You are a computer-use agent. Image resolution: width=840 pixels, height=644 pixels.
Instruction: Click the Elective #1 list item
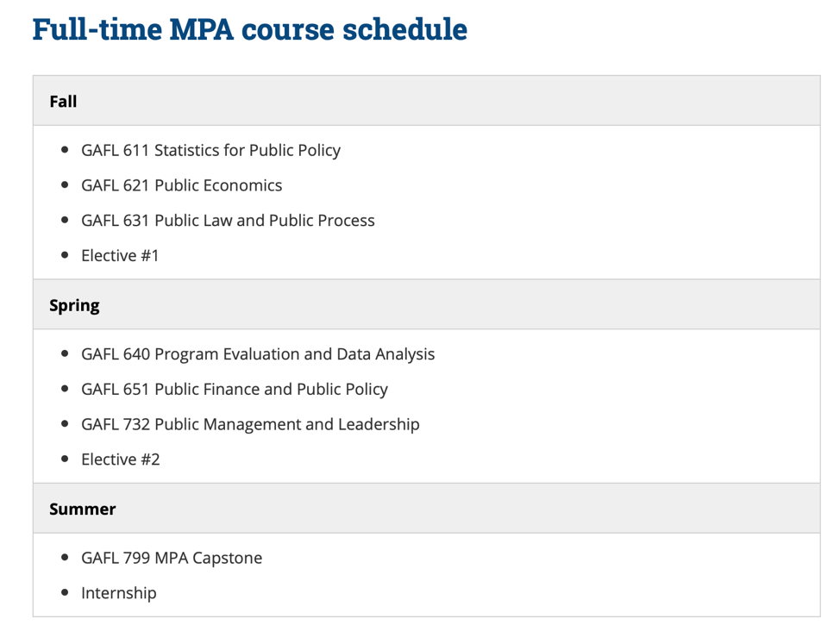pyautogui.click(x=120, y=256)
